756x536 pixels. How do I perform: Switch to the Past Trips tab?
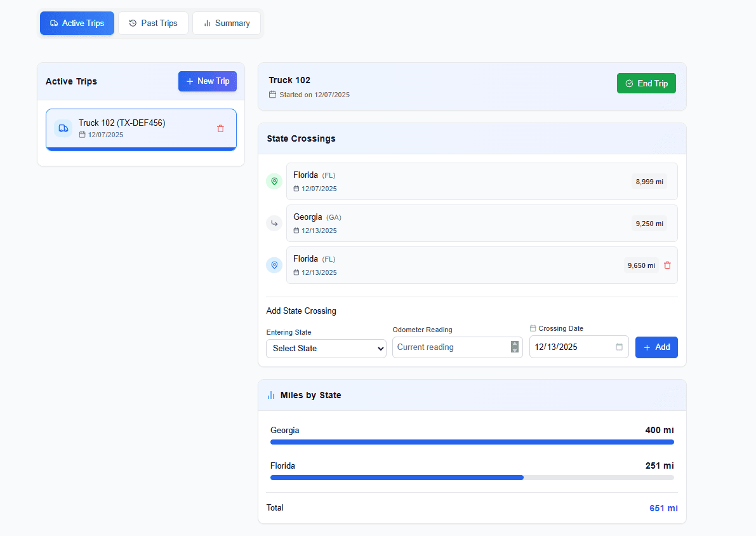coord(153,23)
